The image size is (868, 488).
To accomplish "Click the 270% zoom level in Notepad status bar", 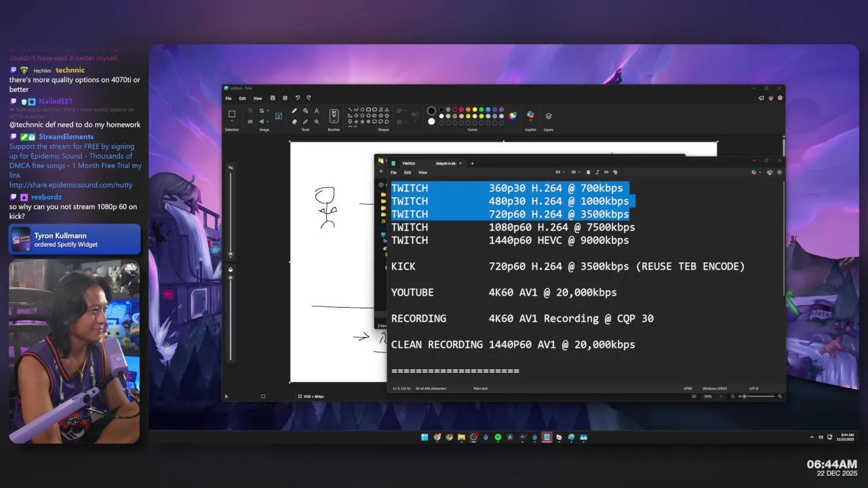I will [688, 388].
